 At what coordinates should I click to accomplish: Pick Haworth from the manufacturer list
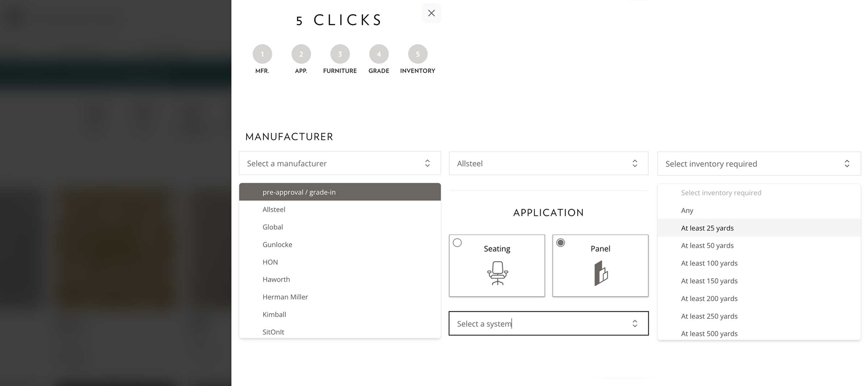coord(276,279)
